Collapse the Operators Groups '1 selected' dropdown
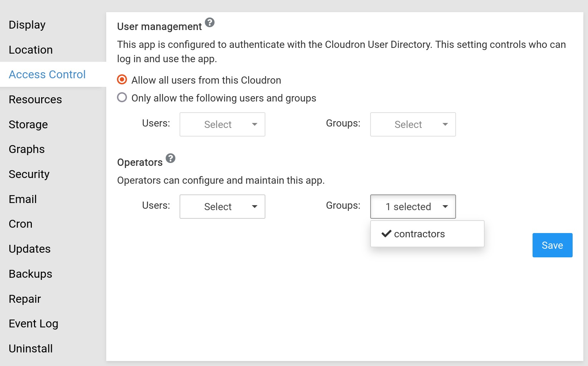Viewport: 588px width, 366px height. click(413, 207)
